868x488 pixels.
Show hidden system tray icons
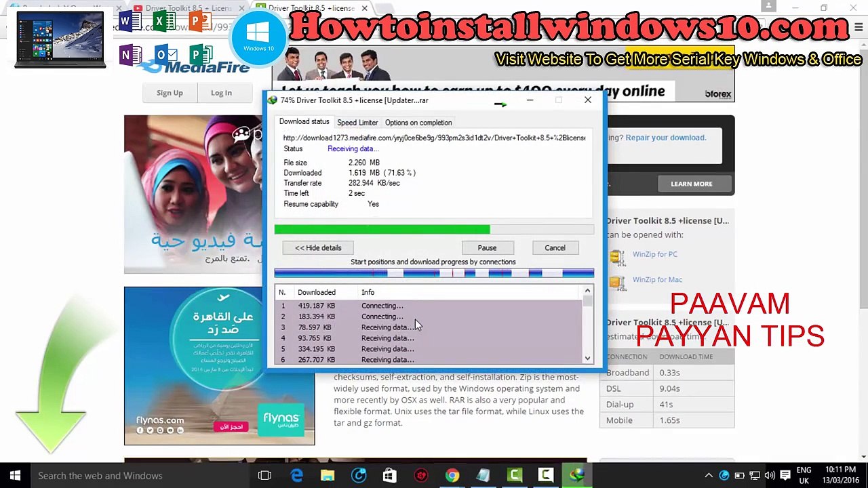[709, 476]
